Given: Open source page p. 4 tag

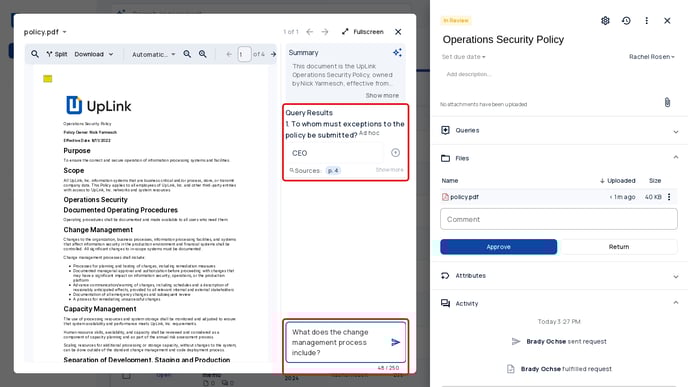Looking at the screenshot, I should pos(333,170).
